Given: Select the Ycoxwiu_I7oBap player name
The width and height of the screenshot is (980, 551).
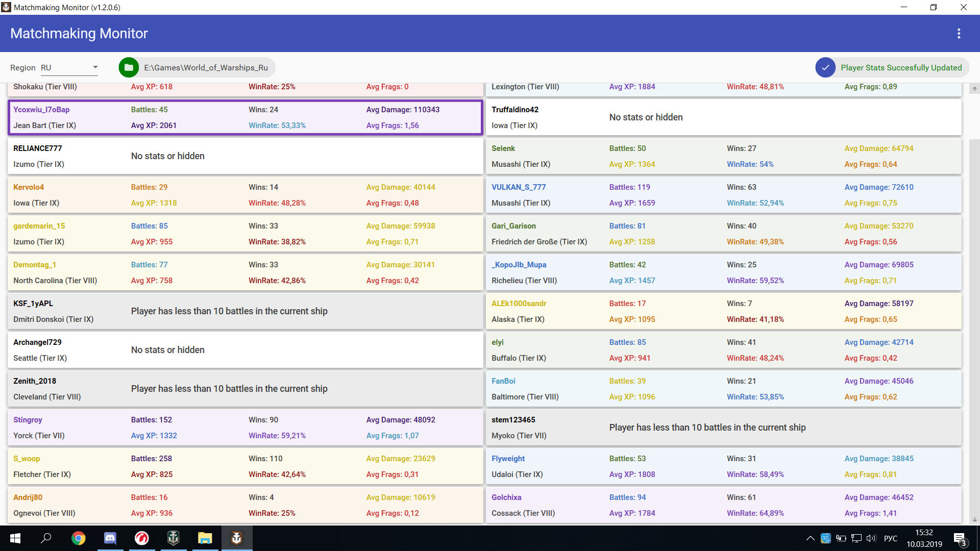Looking at the screenshot, I should pyautogui.click(x=41, y=110).
